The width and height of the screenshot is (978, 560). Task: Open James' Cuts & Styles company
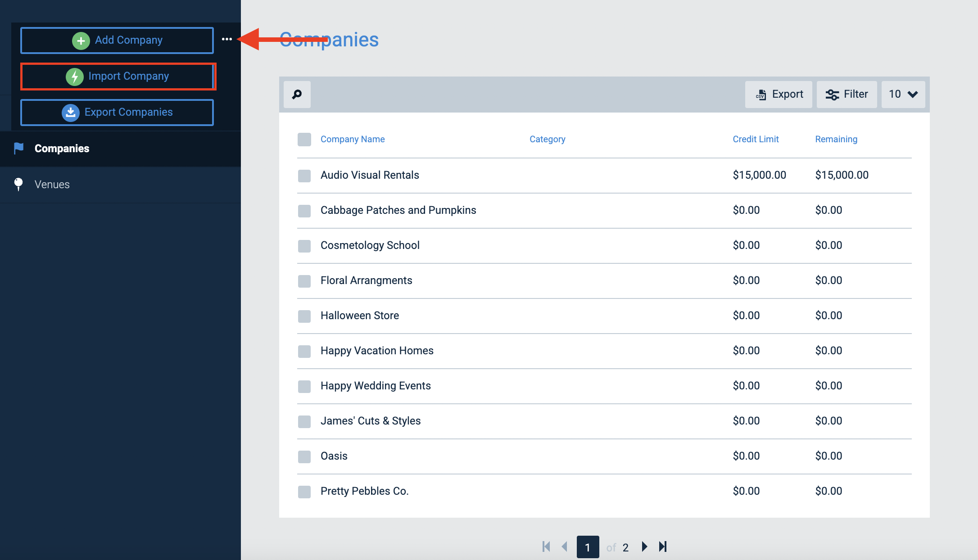(x=371, y=421)
